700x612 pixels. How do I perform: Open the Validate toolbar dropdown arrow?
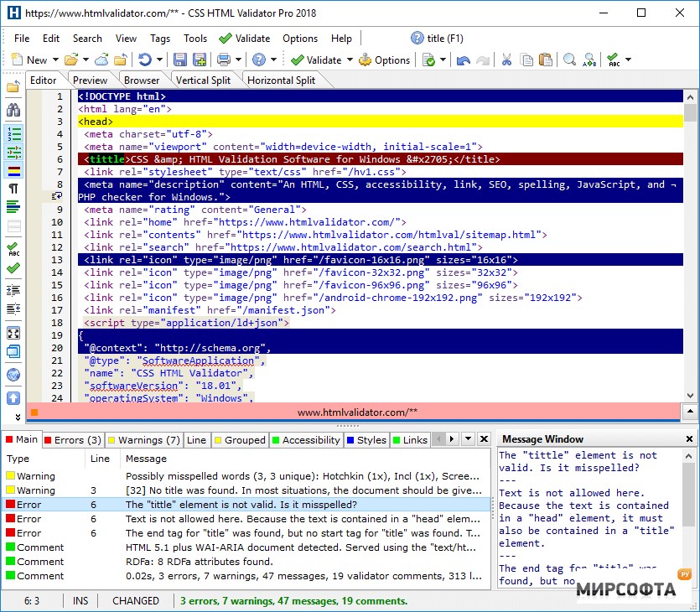coord(350,60)
